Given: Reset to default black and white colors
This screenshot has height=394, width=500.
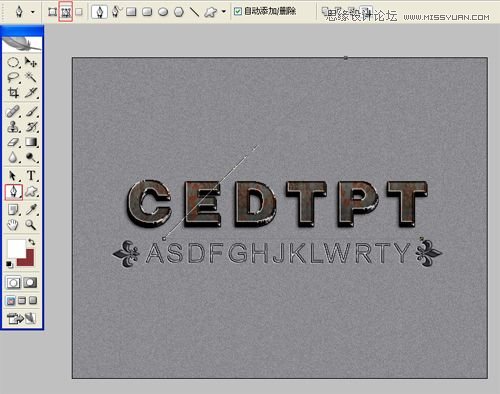Looking at the screenshot, I should pos(10,265).
